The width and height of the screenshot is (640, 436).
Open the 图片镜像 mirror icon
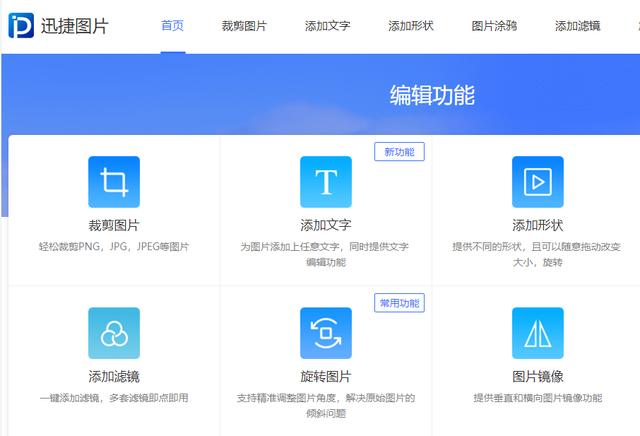click(x=538, y=333)
